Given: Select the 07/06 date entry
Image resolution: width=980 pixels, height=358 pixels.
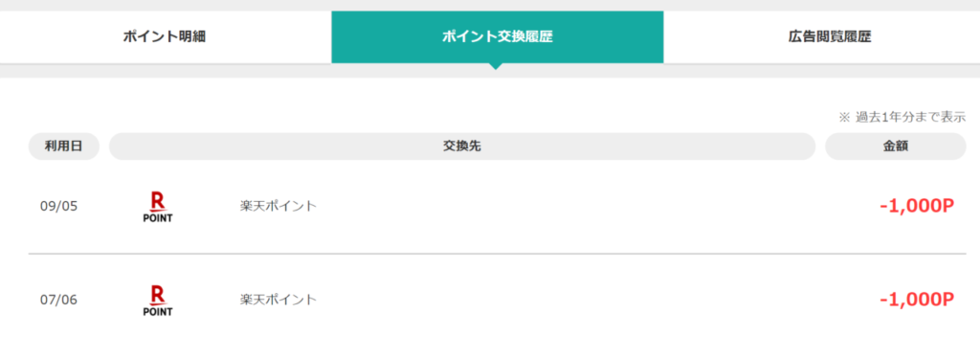Looking at the screenshot, I should 58,300.
